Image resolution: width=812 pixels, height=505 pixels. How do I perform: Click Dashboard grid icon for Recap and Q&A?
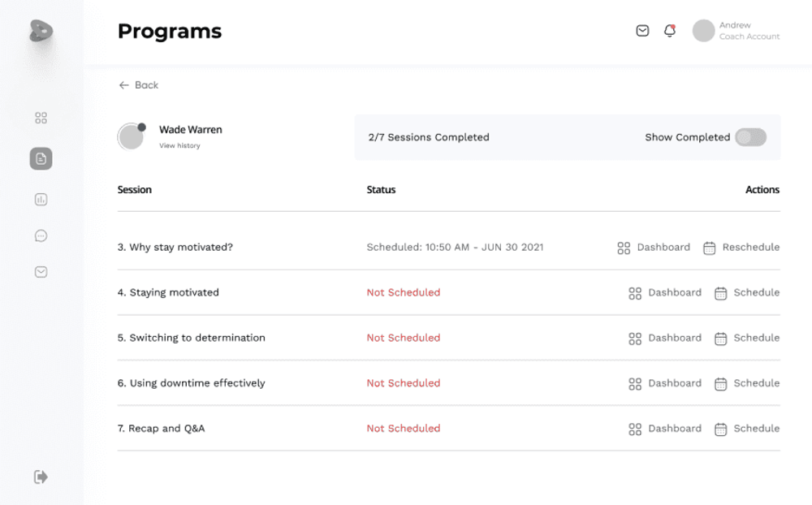[635, 429]
